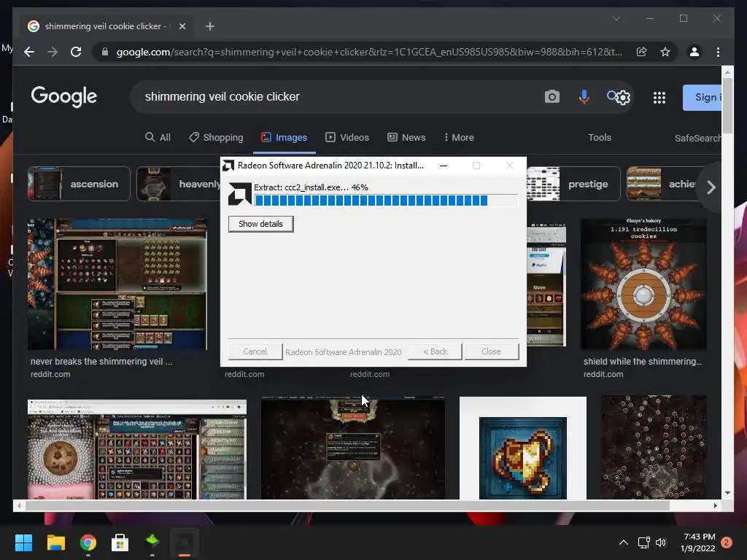The height and width of the screenshot is (560, 747).
Task: Open Chrome three-dot menu
Action: 718,52
